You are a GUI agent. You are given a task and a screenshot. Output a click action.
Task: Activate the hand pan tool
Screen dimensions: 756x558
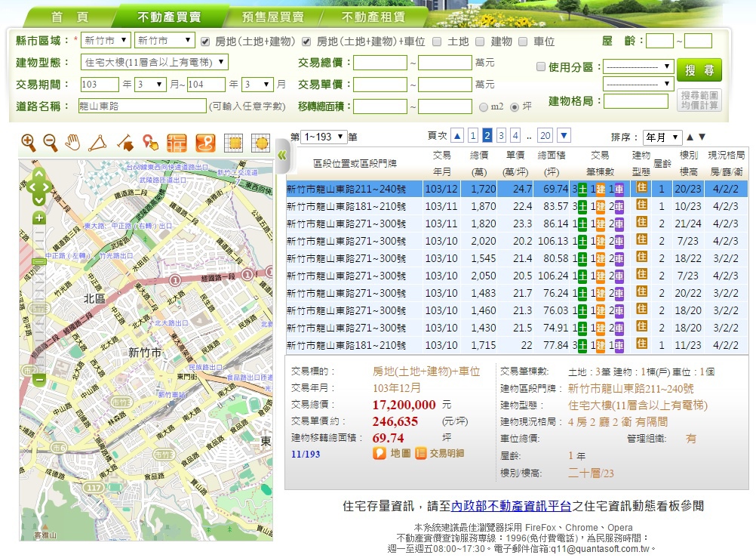click(73, 142)
